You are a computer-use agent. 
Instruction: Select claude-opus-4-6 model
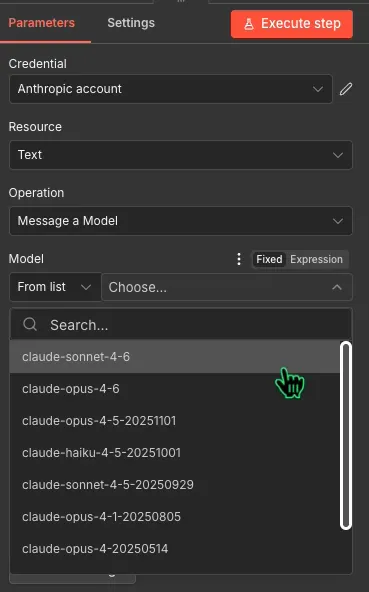pyautogui.click(x=175, y=389)
